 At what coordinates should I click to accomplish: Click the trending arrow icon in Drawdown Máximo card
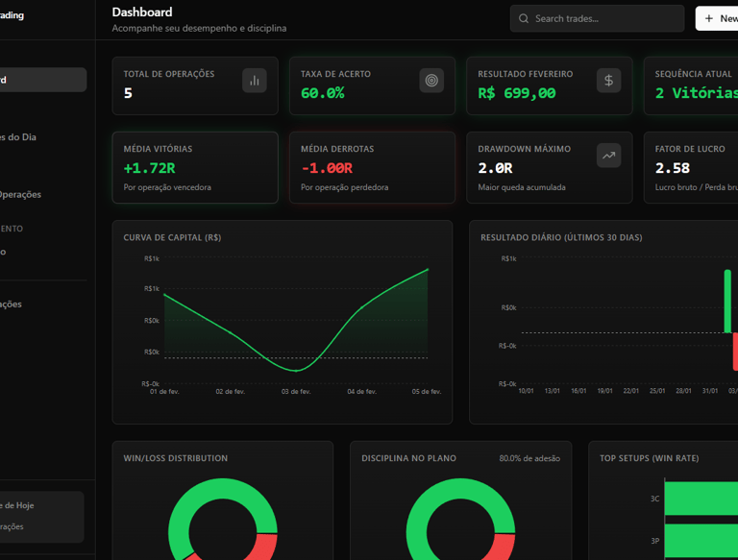pos(608,156)
